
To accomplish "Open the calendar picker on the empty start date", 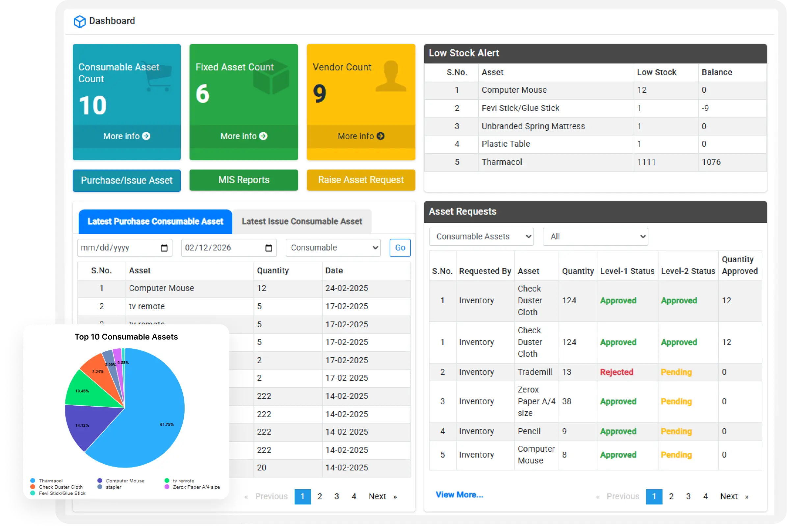I will 164,248.
